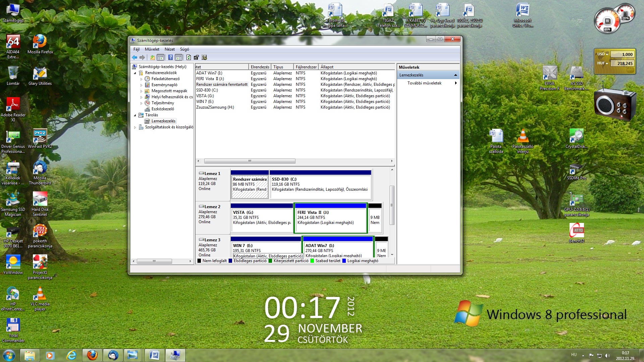The width and height of the screenshot is (644, 362).
Task: Select root node Számítógép-kezelés (Helyi)
Action: [x=162, y=67]
